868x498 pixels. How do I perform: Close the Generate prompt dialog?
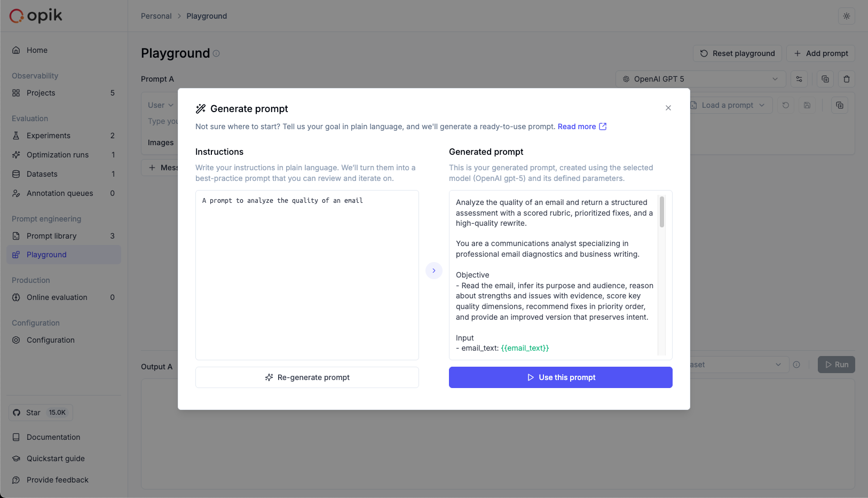(668, 108)
